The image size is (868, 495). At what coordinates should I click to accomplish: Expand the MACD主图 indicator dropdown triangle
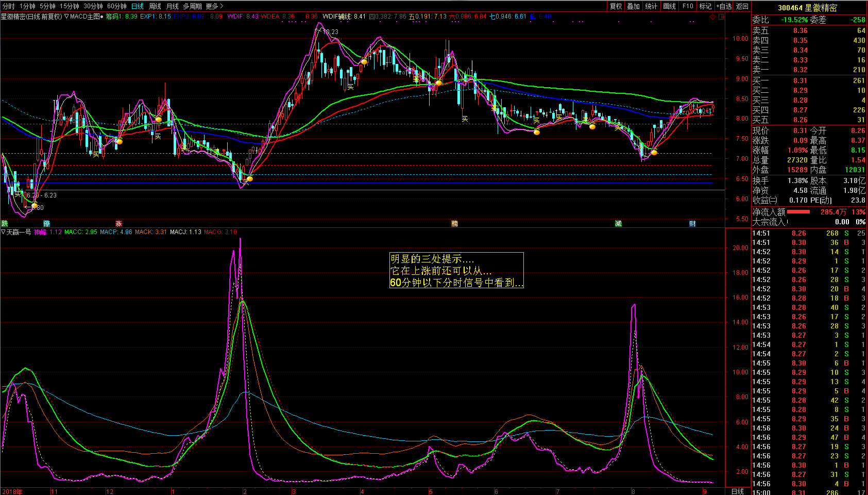coord(67,16)
